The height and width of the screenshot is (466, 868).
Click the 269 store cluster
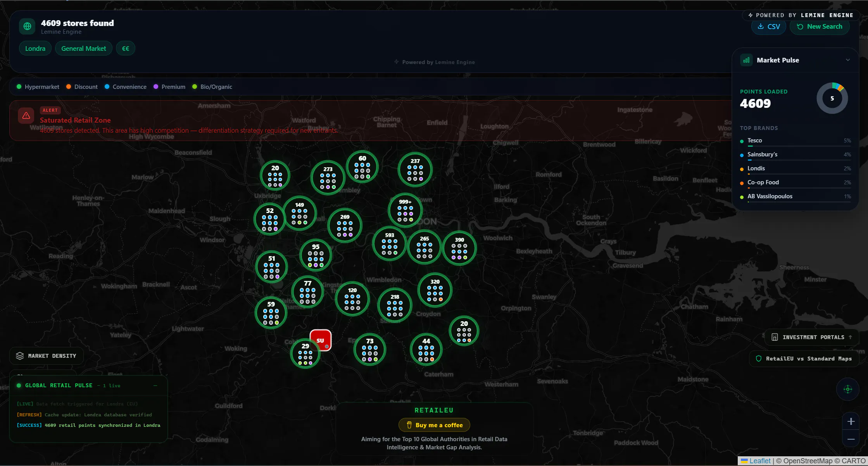pyautogui.click(x=345, y=225)
